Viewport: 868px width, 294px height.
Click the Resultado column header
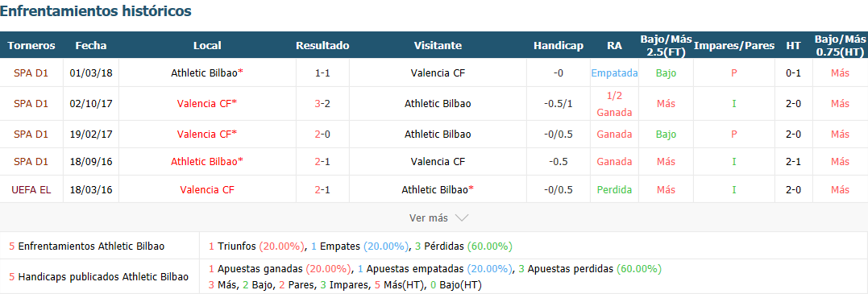(x=322, y=45)
